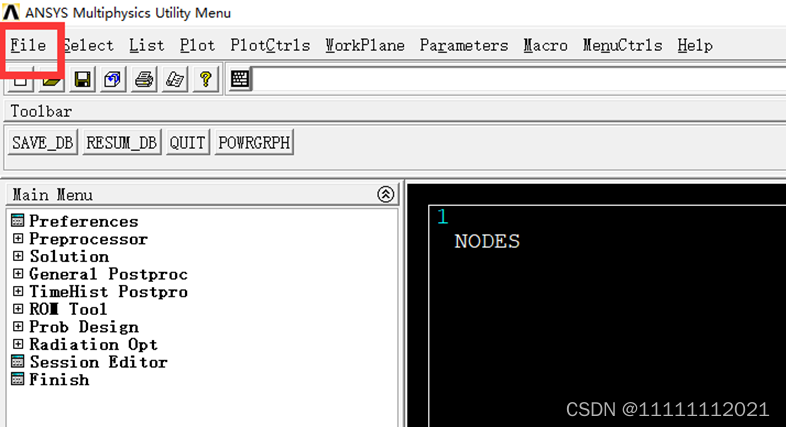Click the Preferences dialog icon
786x427 pixels.
[x=18, y=221]
